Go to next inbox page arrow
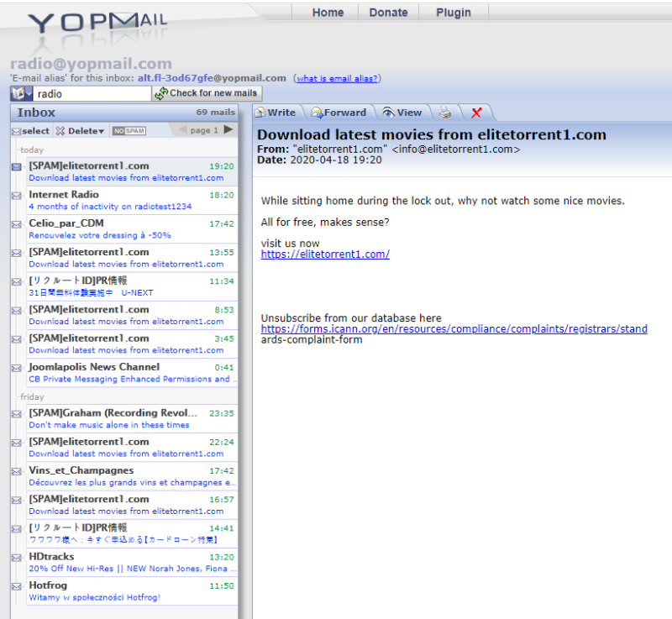Image resolution: width=672 pixels, height=619 pixels. (x=228, y=129)
